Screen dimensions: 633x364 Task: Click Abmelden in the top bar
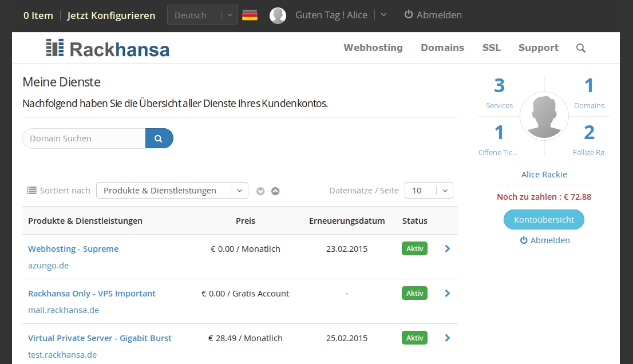tap(433, 15)
